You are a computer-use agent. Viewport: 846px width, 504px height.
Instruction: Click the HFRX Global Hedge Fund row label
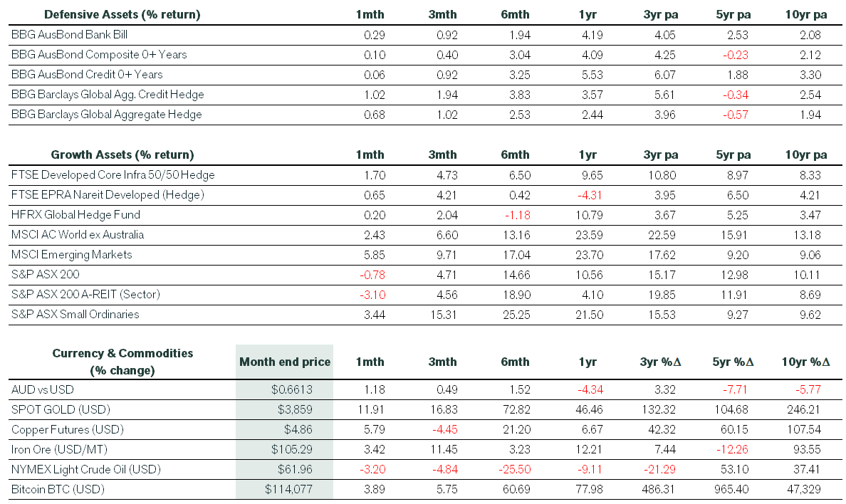76,214
